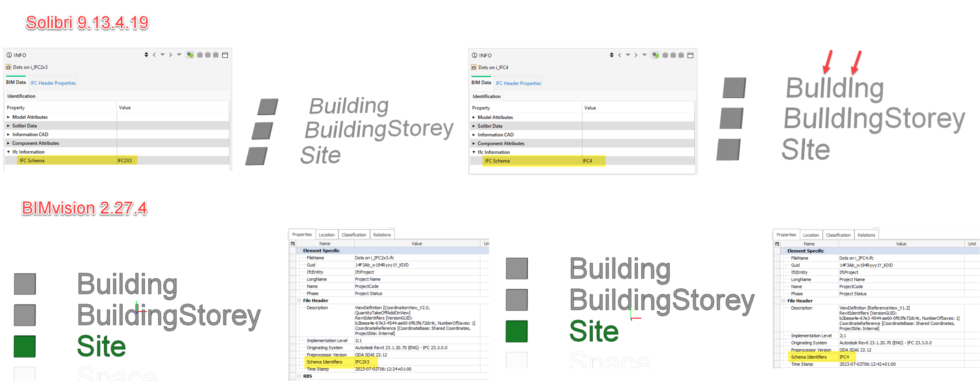
Task: Collapse Ifc Information in the IFC2x3 panel
Action: pyautogui.click(x=8, y=152)
